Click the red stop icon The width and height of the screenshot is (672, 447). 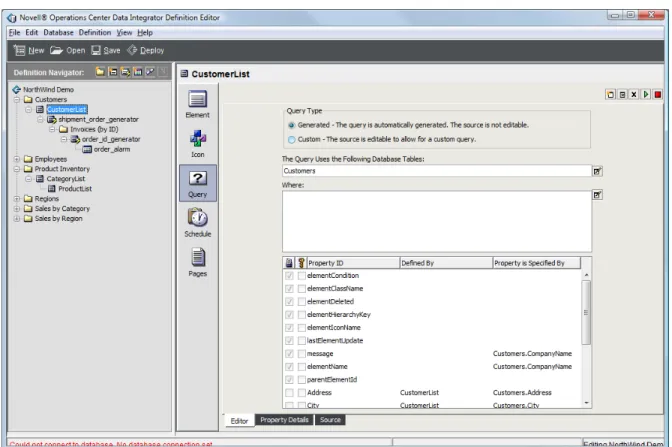657,94
